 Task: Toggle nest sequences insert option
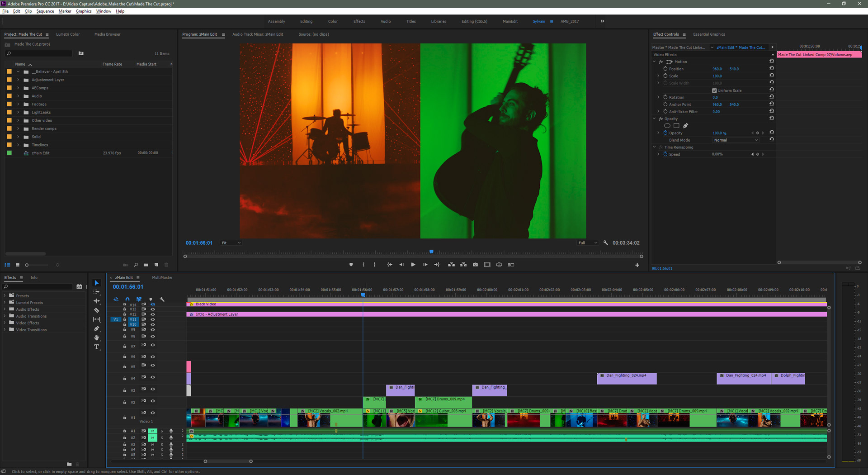coord(116,299)
